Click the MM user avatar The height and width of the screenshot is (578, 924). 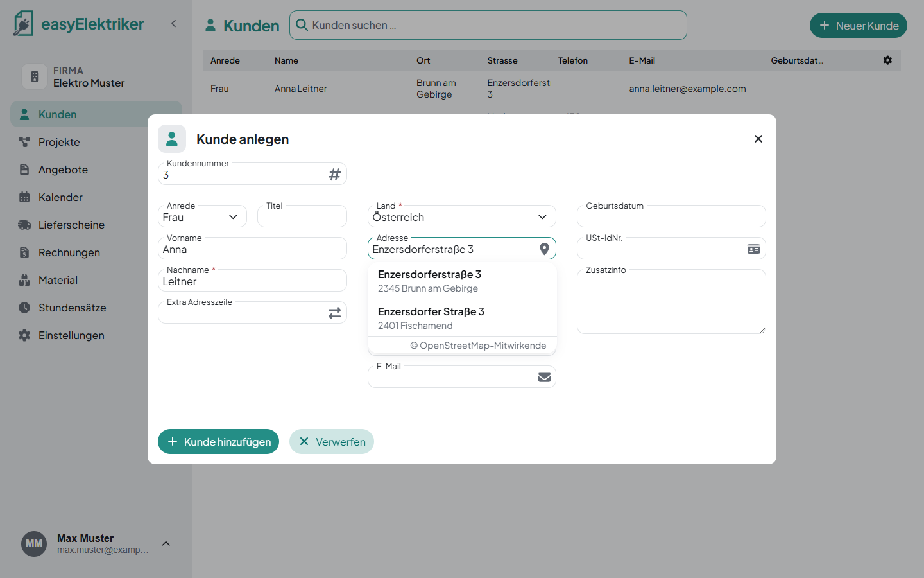34,544
